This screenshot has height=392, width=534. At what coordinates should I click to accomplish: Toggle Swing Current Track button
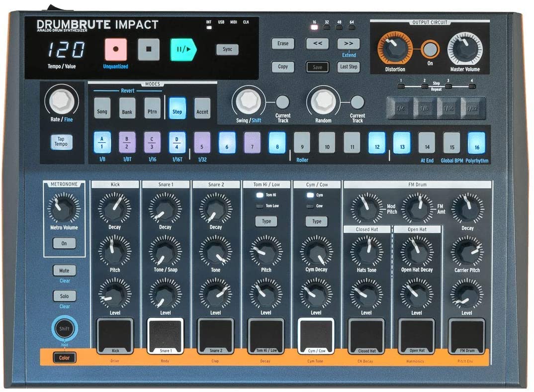pos(282,102)
